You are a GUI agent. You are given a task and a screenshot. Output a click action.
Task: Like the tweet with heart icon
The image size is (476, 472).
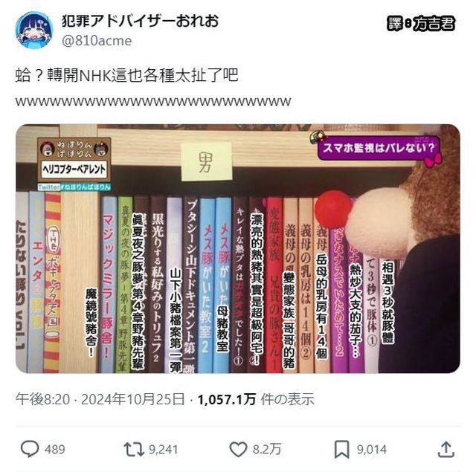[238, 449]
